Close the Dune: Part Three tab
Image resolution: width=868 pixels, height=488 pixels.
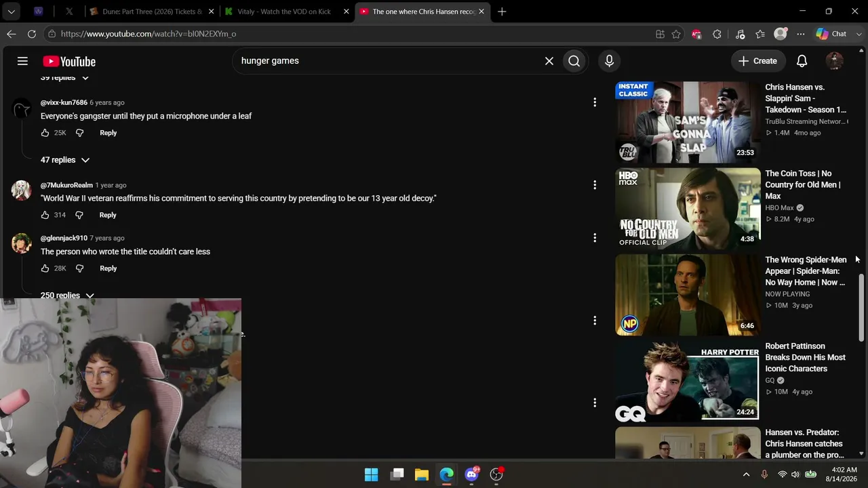[211, 12]
